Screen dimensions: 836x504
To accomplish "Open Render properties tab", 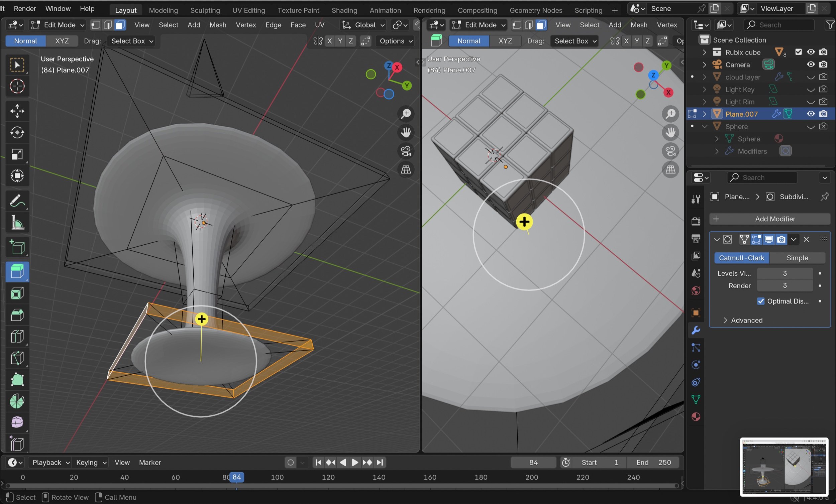I will [x=696, y=221].
